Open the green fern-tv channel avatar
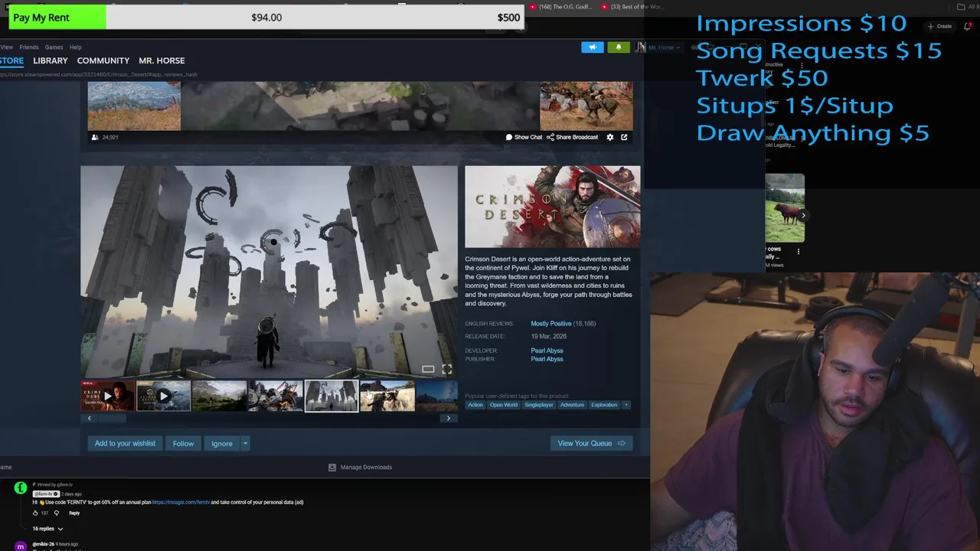Image resolution: width=980 pixels, height=551 pixels. tap(21, 487)
